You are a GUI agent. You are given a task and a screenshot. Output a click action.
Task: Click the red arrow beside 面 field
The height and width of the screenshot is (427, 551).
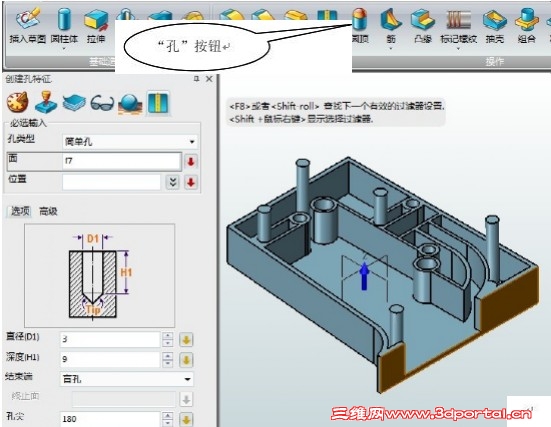point(191,162)
